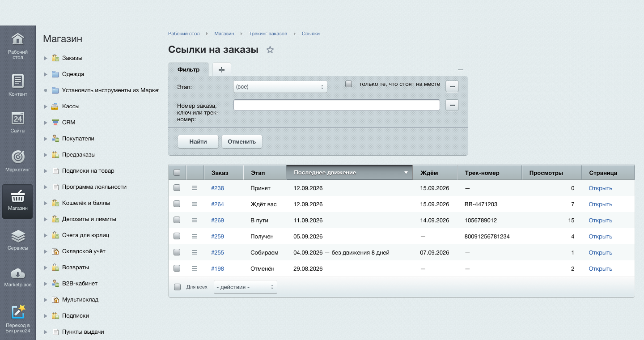Click the Отменить button
This screenshot has width=644, height=340.
point(242,141)
